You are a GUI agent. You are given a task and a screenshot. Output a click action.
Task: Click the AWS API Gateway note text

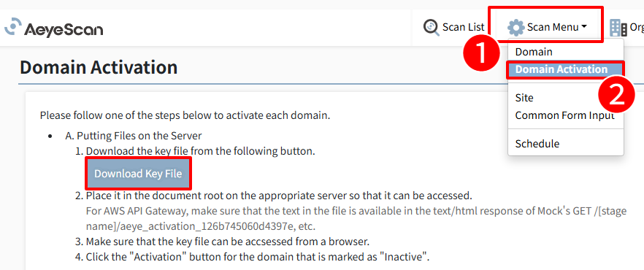pos(356,219)
